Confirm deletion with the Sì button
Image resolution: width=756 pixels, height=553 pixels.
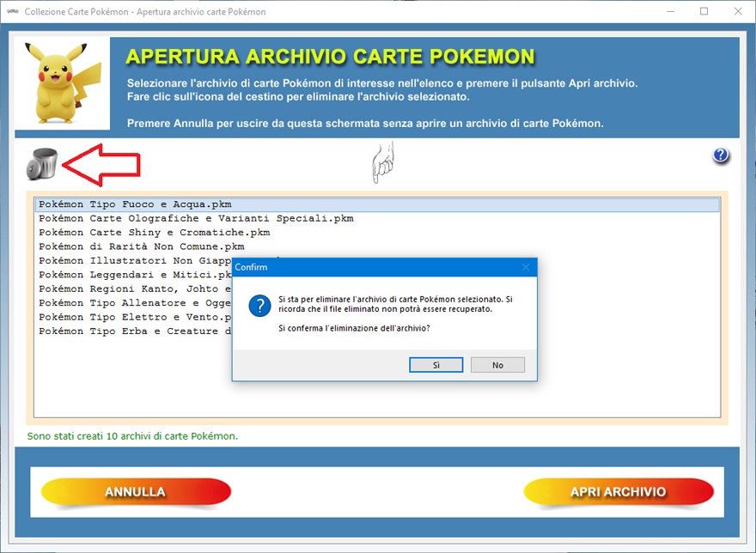click(436, 365)
